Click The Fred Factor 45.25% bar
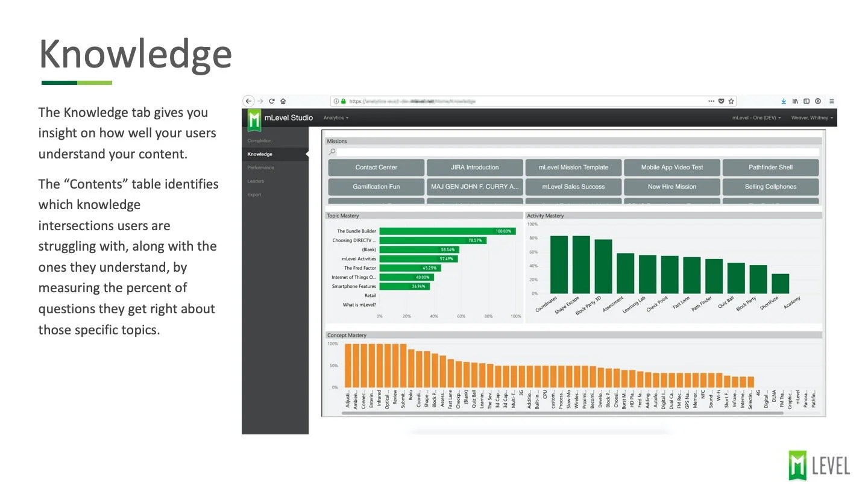The width and height of the screenshot is (868, 488). 410,268
